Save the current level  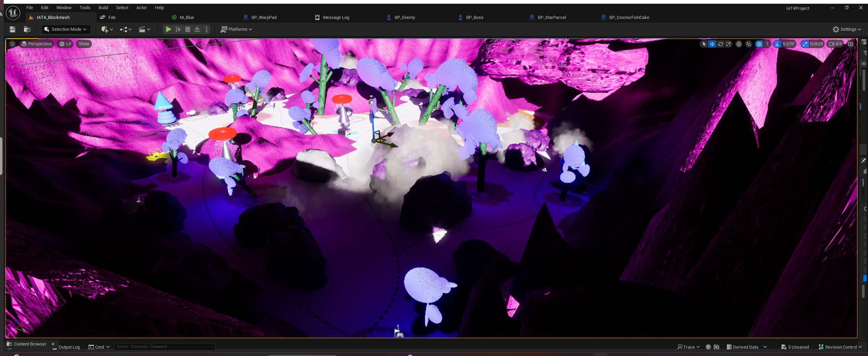pyautogui.click(x=12, y=29)
